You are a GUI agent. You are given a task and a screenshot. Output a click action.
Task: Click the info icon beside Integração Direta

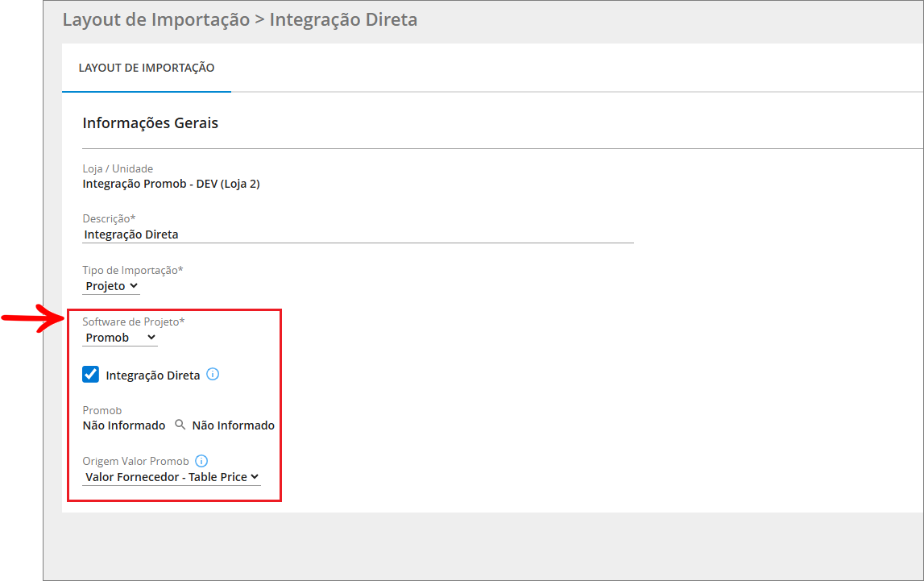point(213,375)
